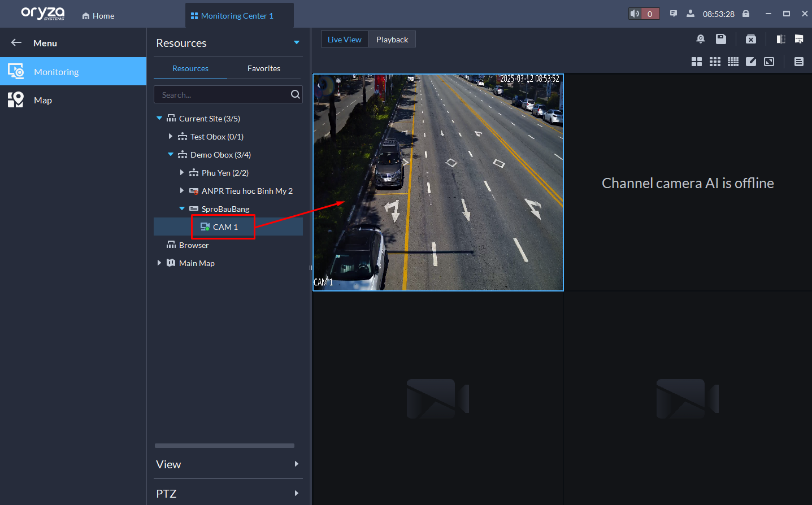This screenshot has height=505, width=812.
Task: Select the CAM 1 live video window
Action: 438,182
